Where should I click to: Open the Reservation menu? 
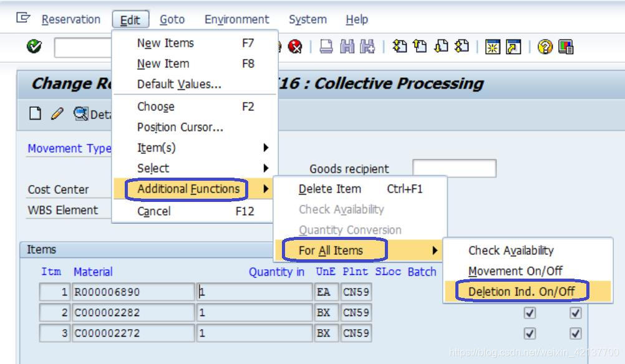pyautogui.click(x=71, y=19)
